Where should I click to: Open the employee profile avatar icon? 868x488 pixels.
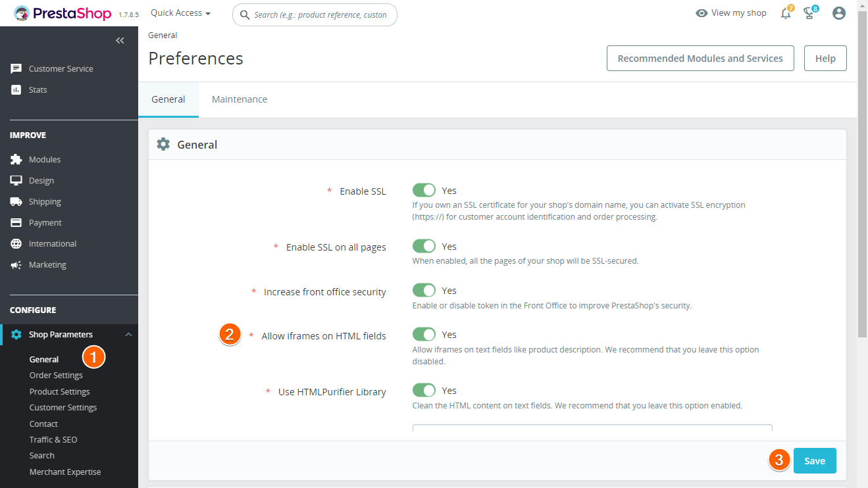click(838, 13)
